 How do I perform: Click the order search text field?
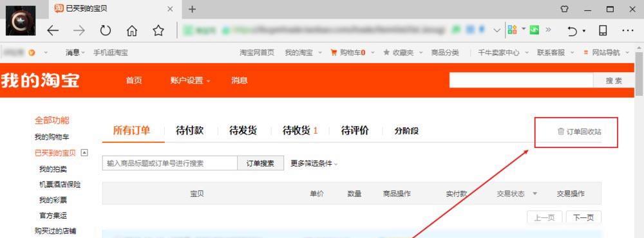[x=169, y=163]
